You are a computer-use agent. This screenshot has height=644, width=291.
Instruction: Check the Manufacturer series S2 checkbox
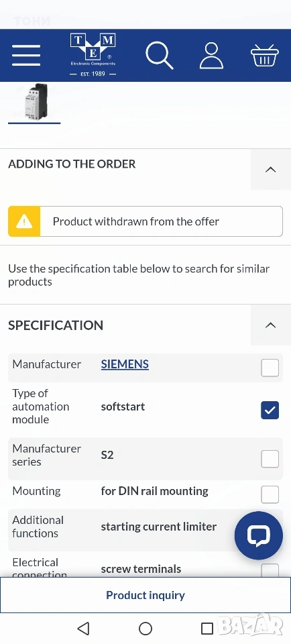[270, 459]
